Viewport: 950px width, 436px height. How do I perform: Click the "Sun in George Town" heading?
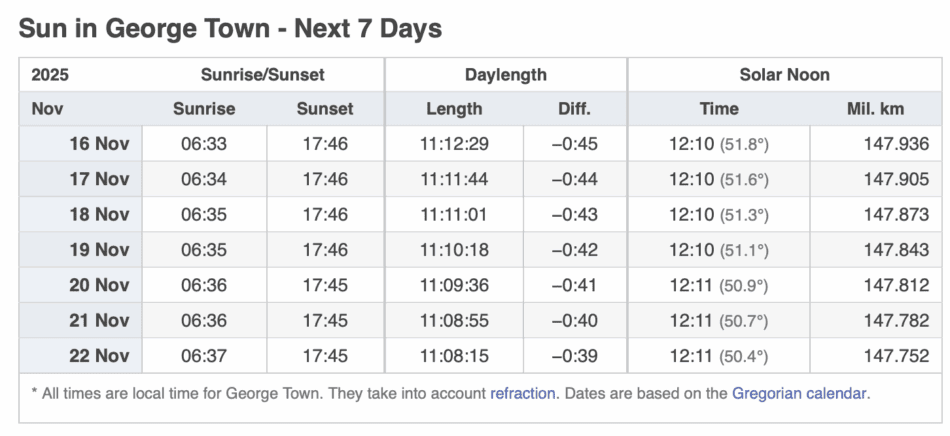(230, 28)
